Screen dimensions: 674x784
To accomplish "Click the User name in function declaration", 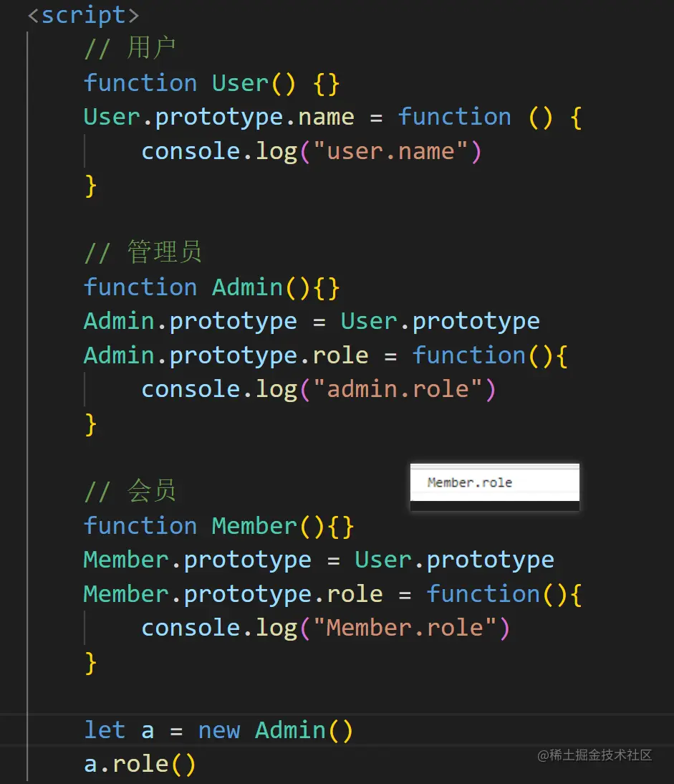I will coord(240,83).
